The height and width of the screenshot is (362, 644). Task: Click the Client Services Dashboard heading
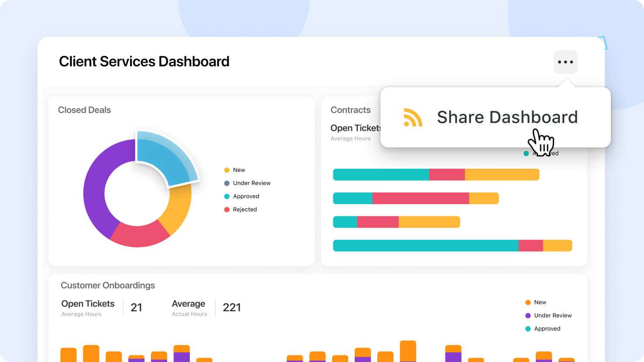(144, 61)
